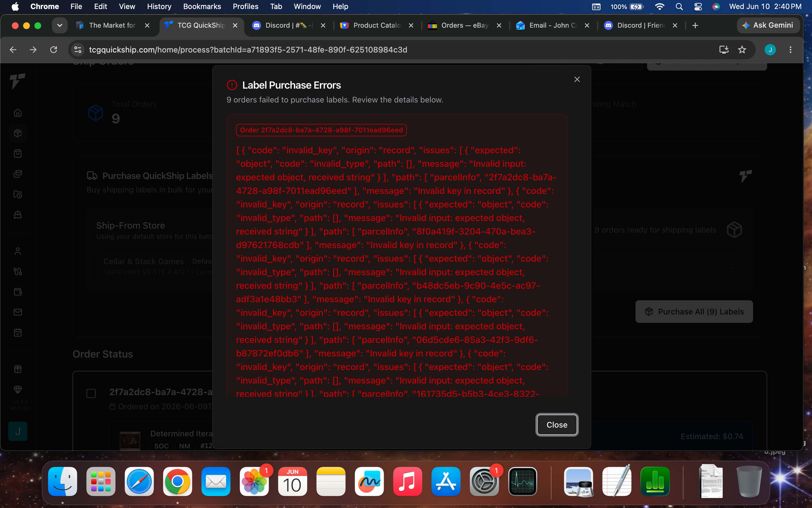Open Control Center in menu bar

(x=698, y=6)
